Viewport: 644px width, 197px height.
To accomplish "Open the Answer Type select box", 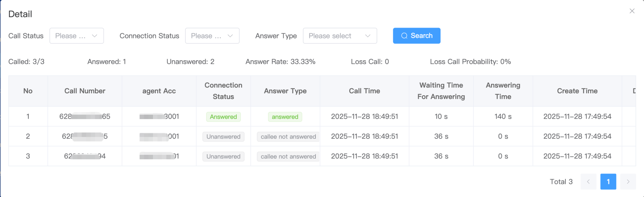I will click(340, 36).
